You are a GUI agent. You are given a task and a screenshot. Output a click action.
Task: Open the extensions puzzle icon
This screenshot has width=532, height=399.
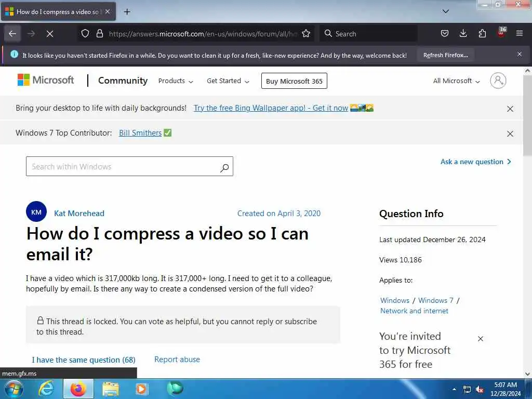[482, 34]
